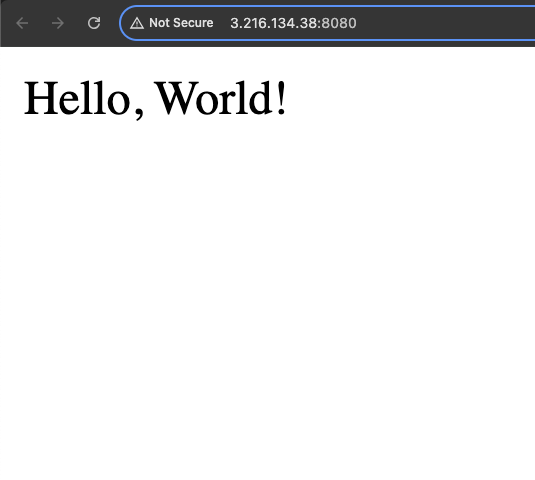The image size is (535, 480).
Task: Reload the page with the refresh icon
Action: tap(94, 23)
